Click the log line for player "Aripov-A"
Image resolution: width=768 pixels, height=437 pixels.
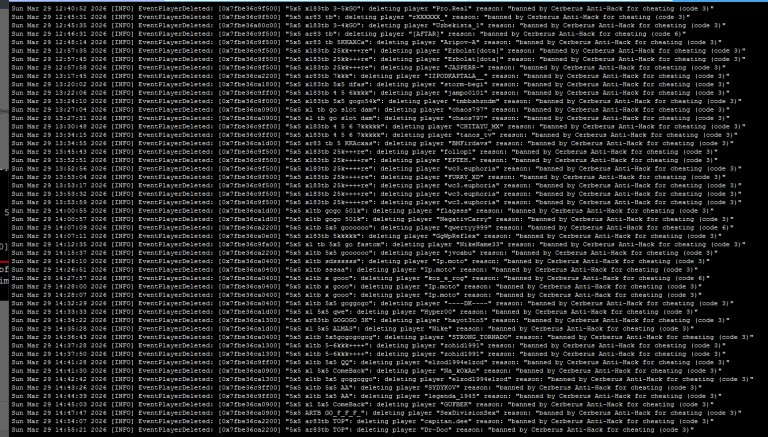[x=366, y=42]
